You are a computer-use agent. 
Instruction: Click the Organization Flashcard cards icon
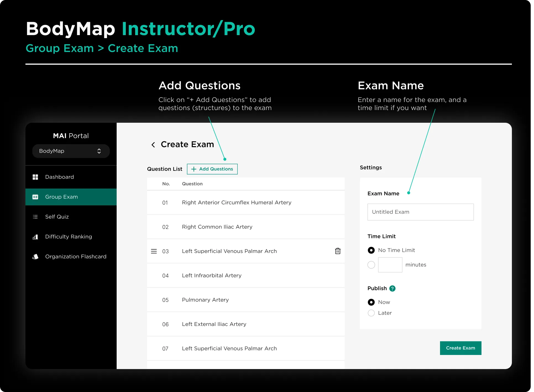[35, 257]
